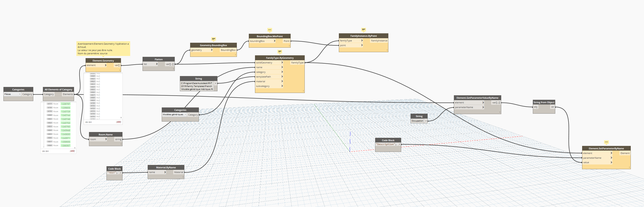Click warning bubble above FamilyType.ByGeometry node

[280, 51]
